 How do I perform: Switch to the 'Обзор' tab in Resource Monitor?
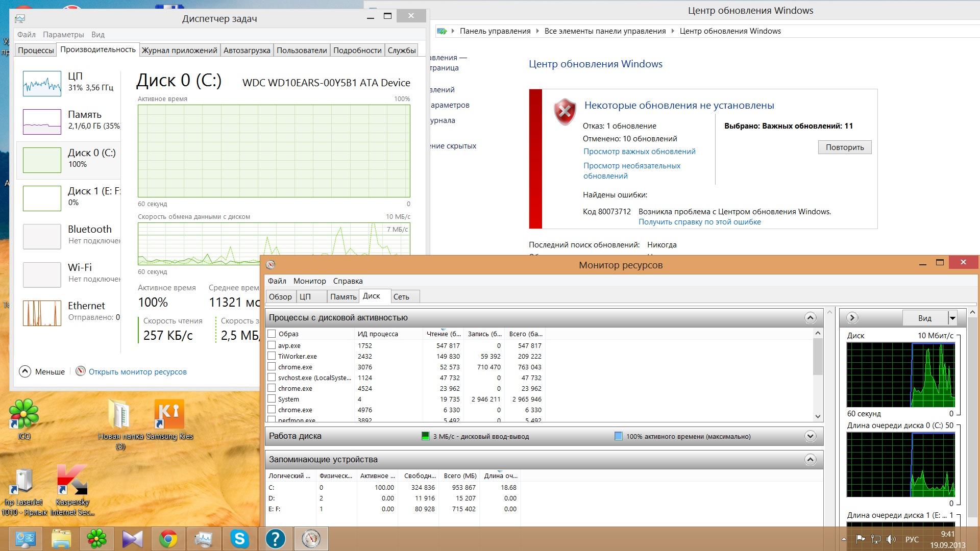280,296
